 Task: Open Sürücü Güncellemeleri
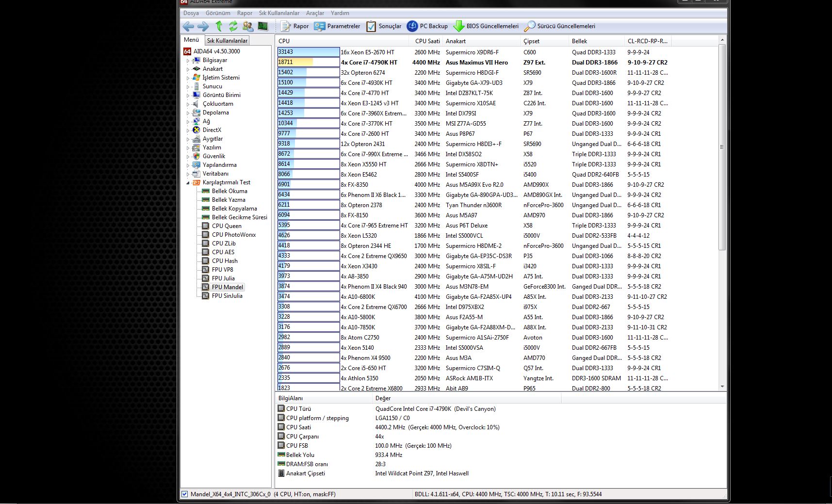(x=559, y=26)
